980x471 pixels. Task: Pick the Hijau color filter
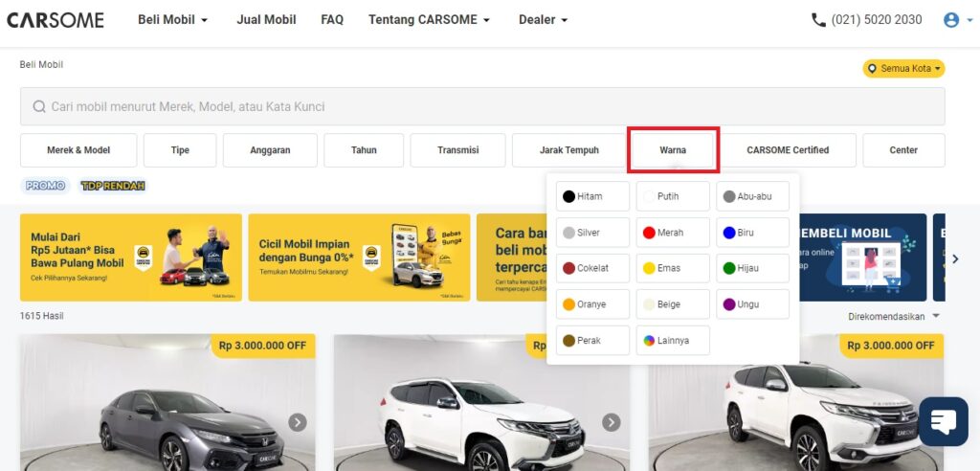click(x=752, y=268)
